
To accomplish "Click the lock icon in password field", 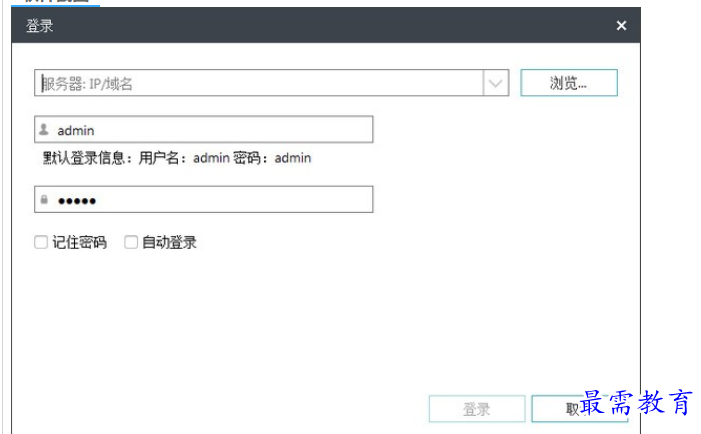I will [x=44, y=199].
